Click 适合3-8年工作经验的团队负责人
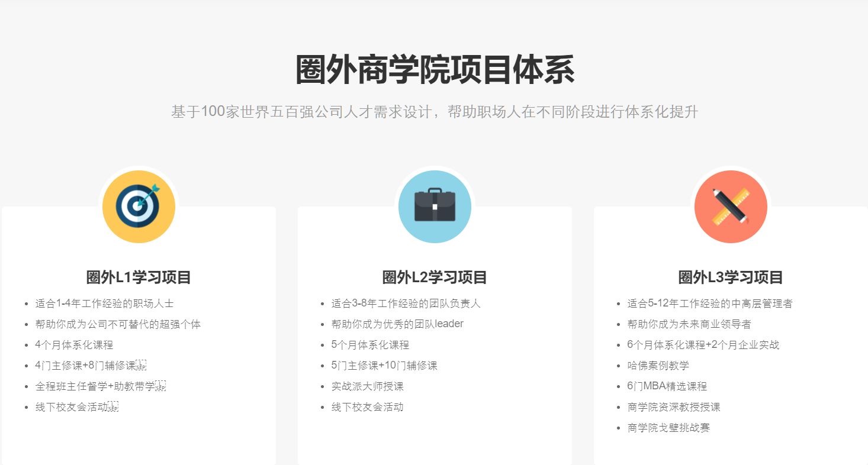868x465 pixels. point(406,303)
